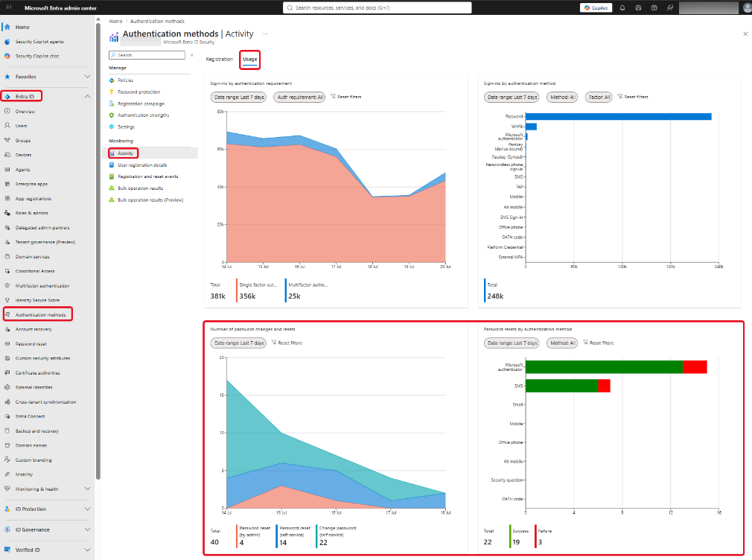Open the notifications bell icon
Screen dimensions: 752x560
click(x=622, y=7)
